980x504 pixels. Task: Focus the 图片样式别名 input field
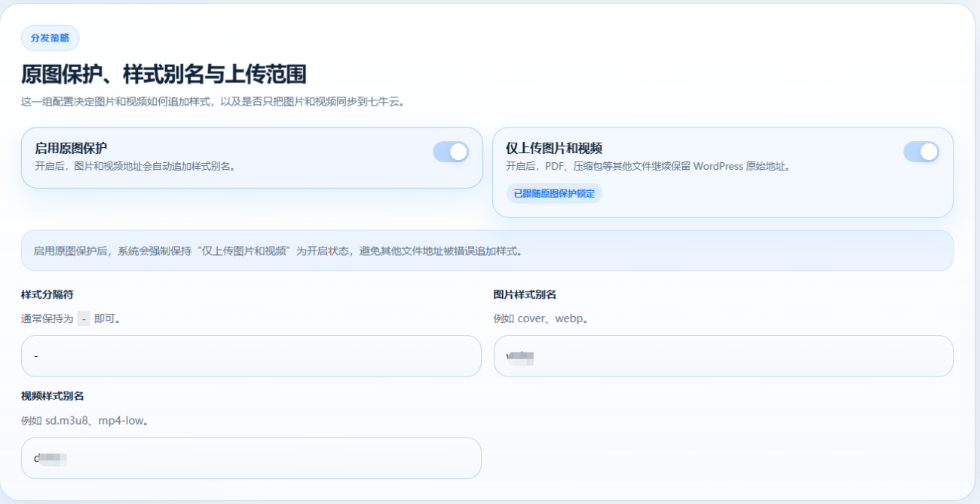tap(723, 356)
